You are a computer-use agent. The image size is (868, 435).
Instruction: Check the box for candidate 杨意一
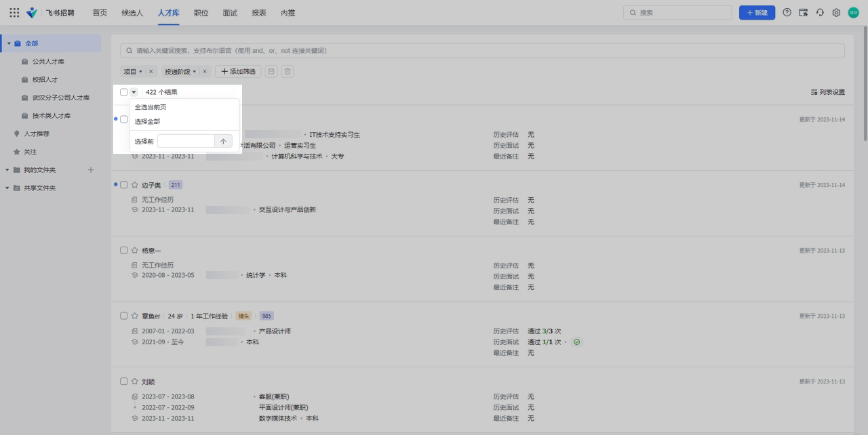(123, 251)
